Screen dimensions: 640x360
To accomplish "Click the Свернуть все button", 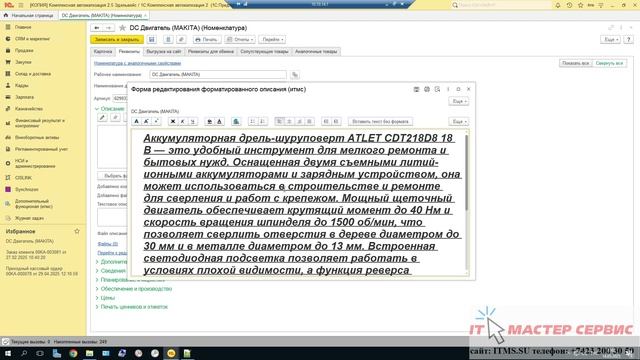I will [609, 63].
